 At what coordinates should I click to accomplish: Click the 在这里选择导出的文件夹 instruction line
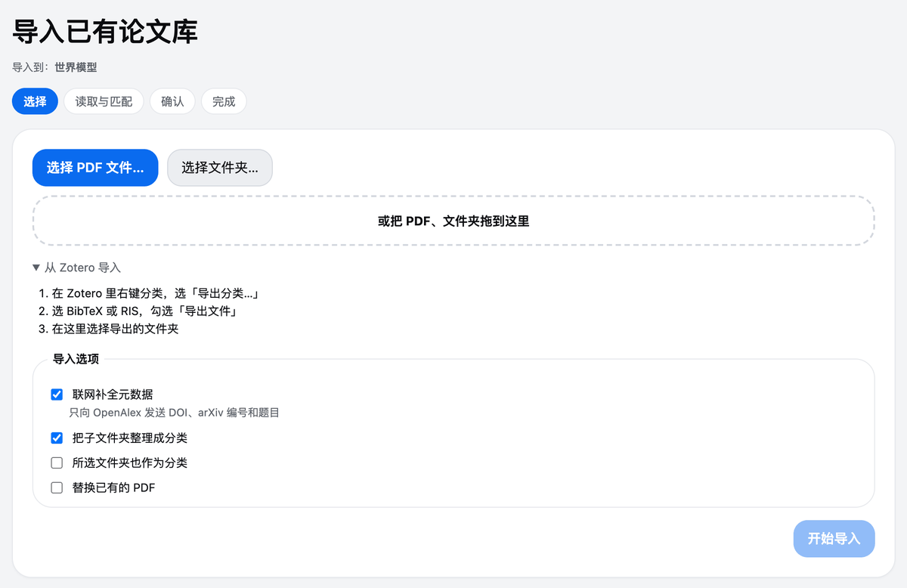[115, 329]
